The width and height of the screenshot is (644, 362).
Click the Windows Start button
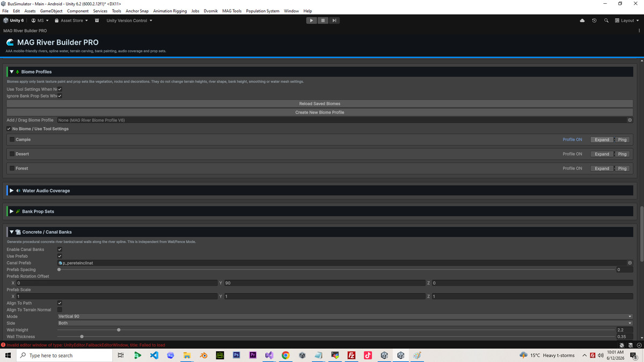point(8,355)
